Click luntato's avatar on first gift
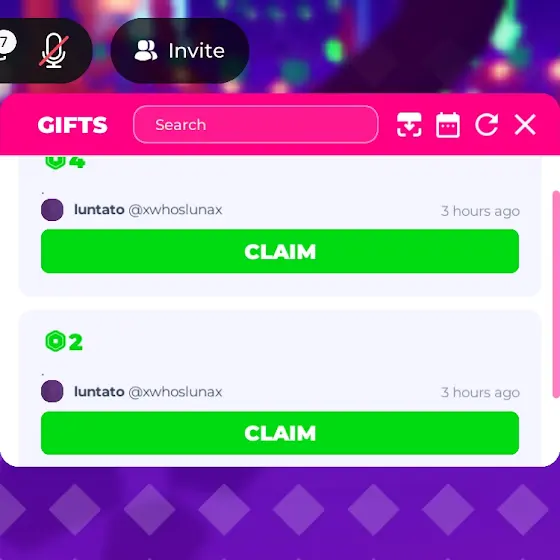This screenshot has width=560, height=560. click(x=52, y=210)
